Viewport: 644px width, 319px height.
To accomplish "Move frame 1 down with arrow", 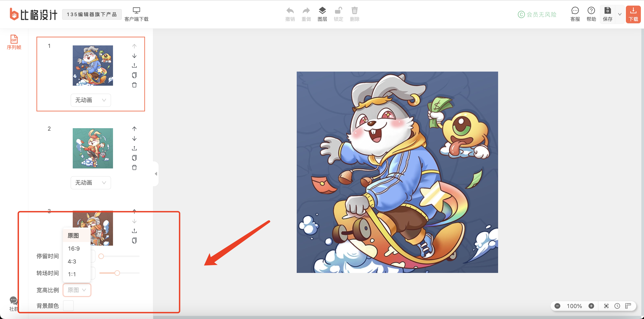I will coord(134,56).
